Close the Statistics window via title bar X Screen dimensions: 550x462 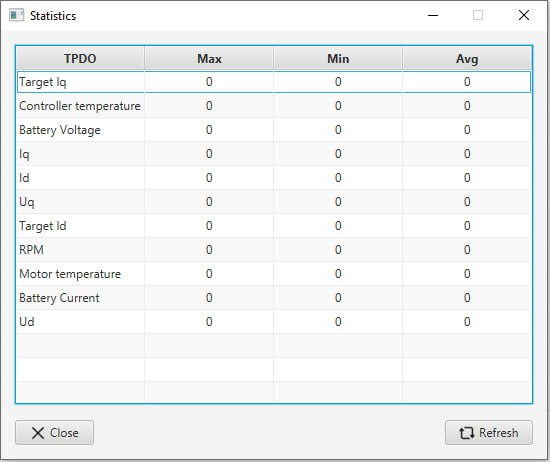(524, 15)
